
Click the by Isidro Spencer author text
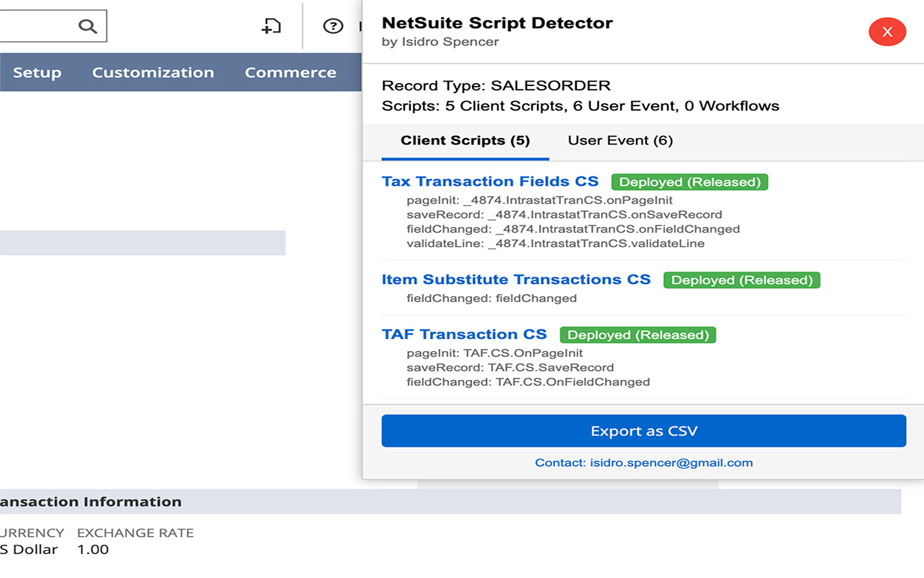point(440,42)
